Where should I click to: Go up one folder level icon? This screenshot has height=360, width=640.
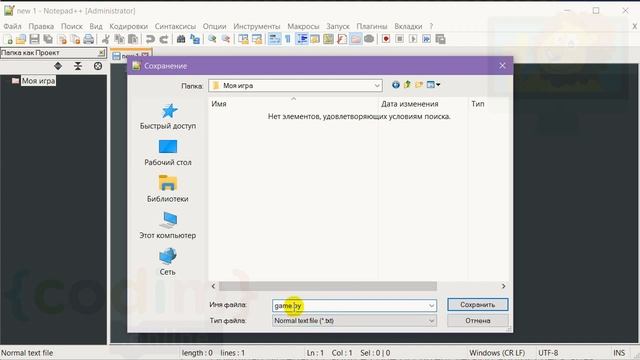coord(407,85)
